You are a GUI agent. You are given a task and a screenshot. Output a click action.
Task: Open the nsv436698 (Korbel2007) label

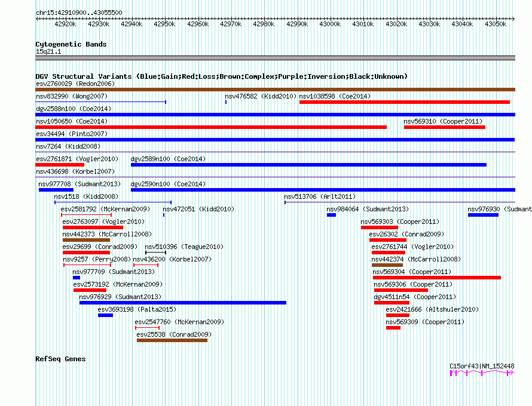pos(75,171)
